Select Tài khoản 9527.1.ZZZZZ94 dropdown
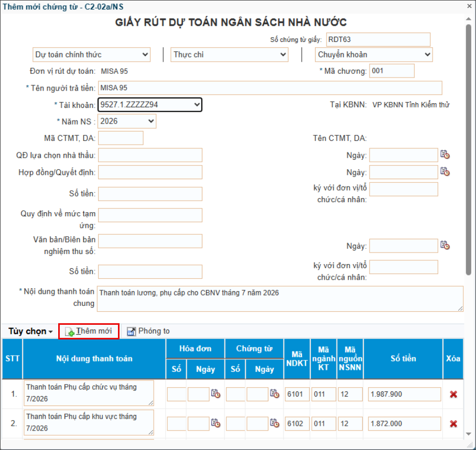 point(150,105)
